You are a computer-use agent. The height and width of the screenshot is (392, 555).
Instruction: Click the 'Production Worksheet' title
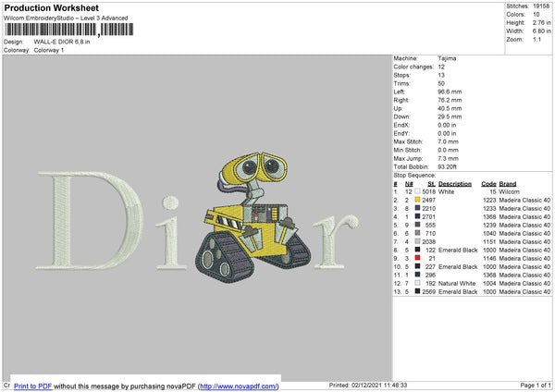[52, 7]
